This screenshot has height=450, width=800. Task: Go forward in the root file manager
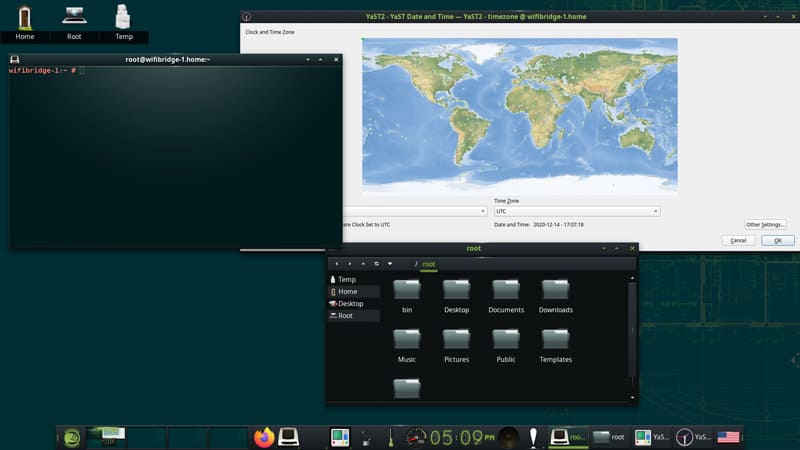(350, 264)
